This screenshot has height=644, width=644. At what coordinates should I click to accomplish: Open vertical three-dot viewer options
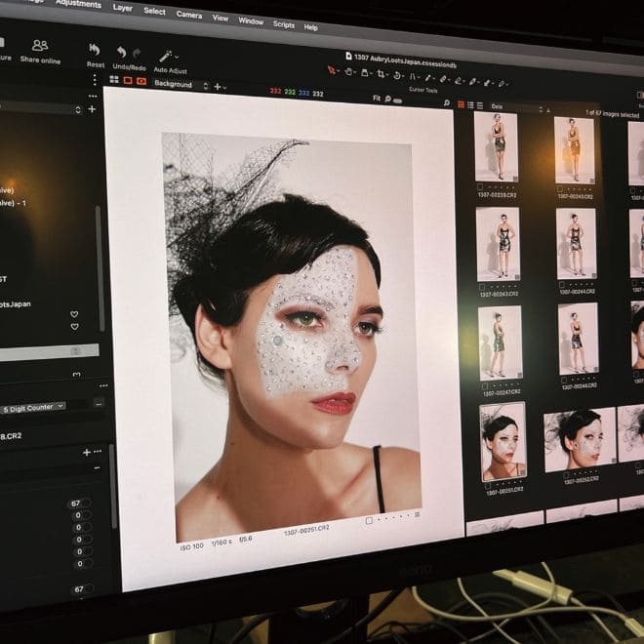click(95, 79)
